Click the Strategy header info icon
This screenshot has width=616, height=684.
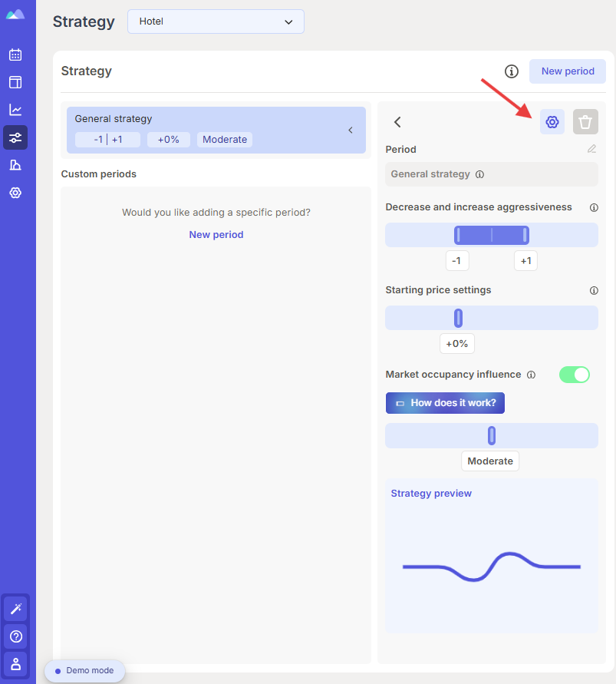tap(512, 71)
